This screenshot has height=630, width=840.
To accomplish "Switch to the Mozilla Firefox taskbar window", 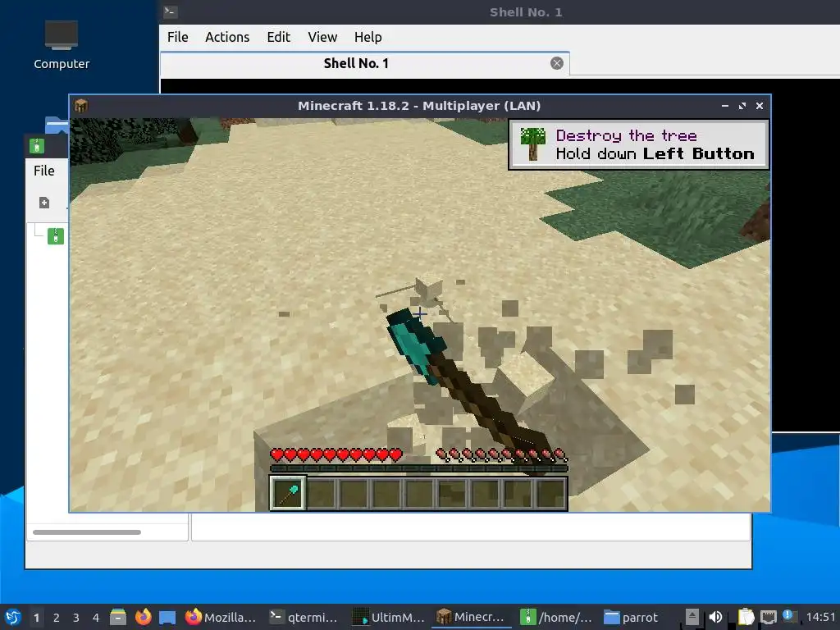I will click(220, 617).
